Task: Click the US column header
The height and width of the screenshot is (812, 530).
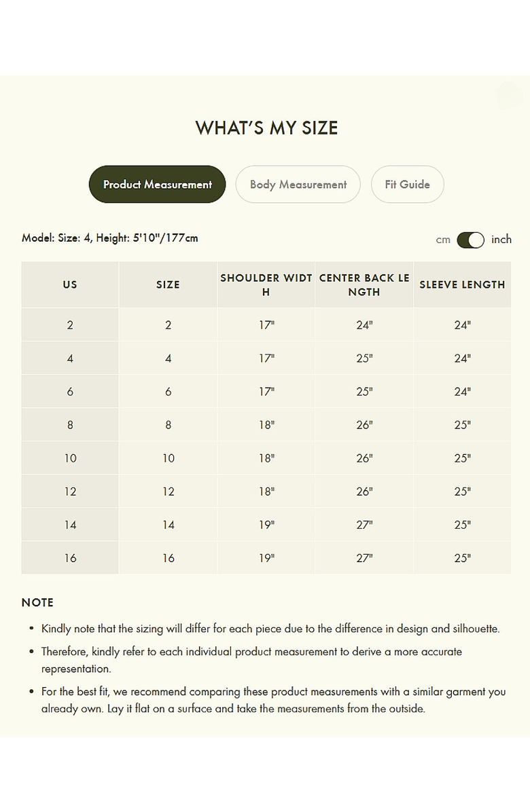Action: pyautogui.click(x=70, y=284)
